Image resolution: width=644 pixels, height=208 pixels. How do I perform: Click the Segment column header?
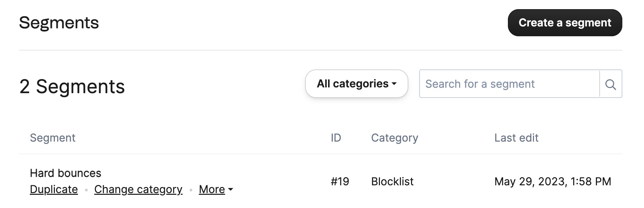click(x=52, y=138)
